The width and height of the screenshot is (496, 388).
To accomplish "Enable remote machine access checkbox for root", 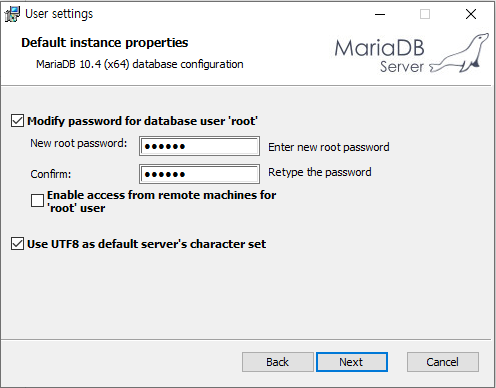I will (37, 201).
